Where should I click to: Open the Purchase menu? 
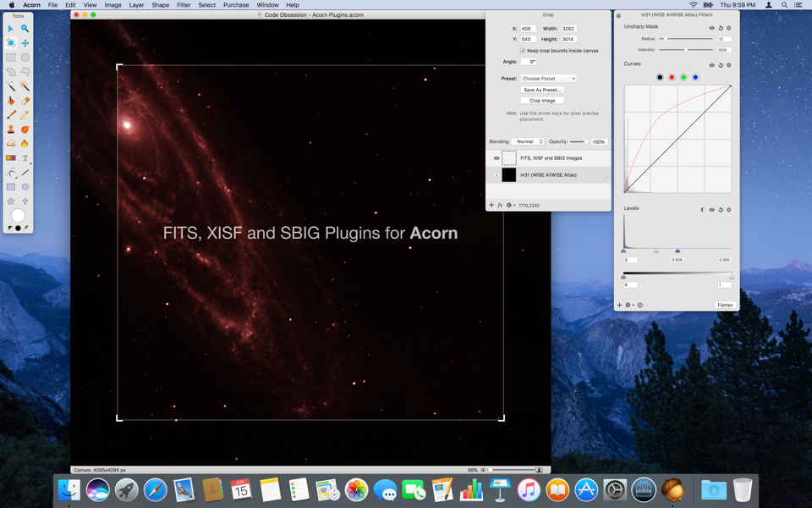coord(236,5)
